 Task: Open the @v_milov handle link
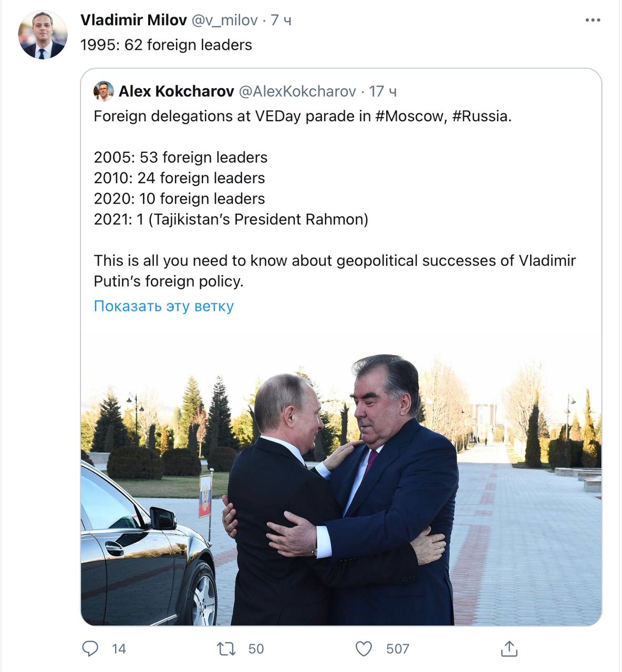point(224,20)
